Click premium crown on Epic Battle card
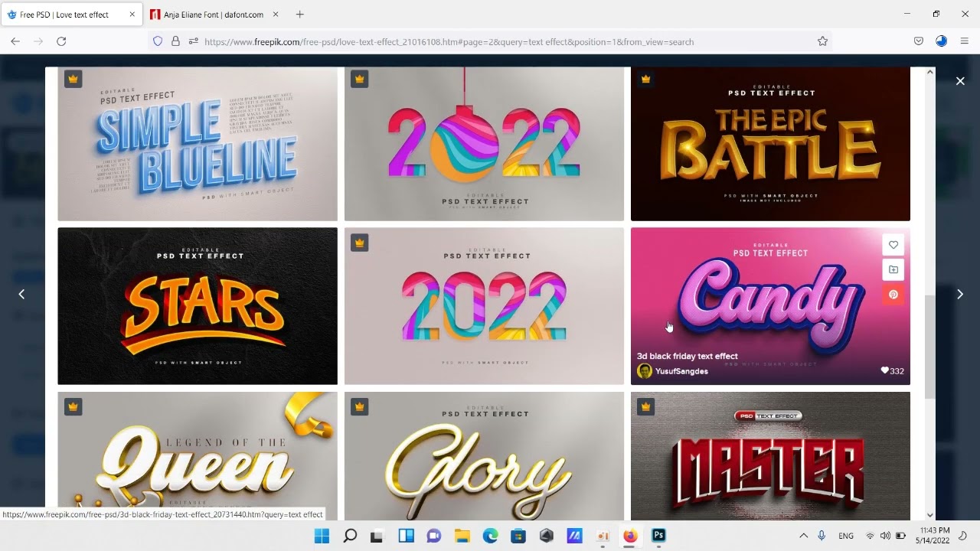Viewport: 980px width, 551px height. point(645,79)
